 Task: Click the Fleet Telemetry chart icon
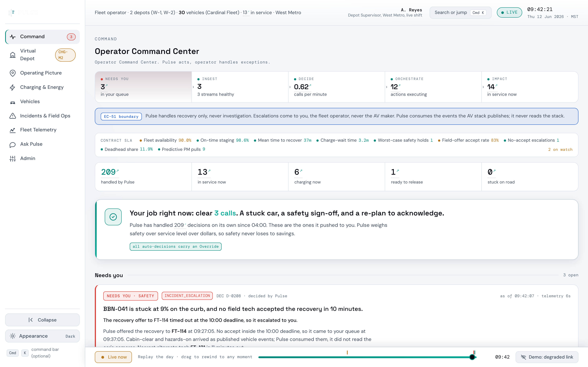pos(13,130)
